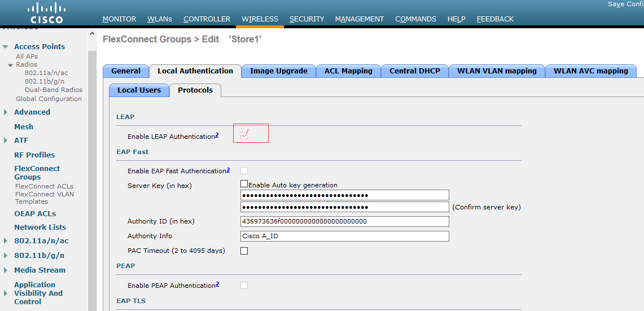Open the MONITOR menu
The width and height of the screenshot is (644, 311).
[x=119, y=19]
